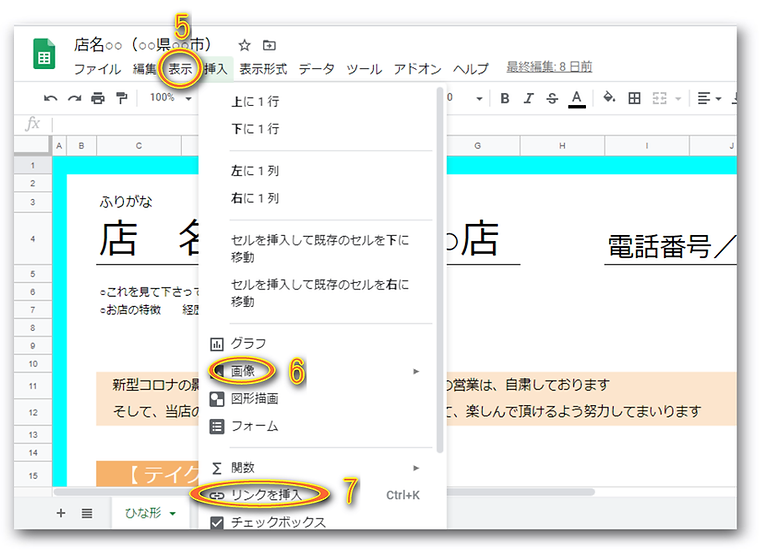
Task: Click the 図形描画 drawing icon
Action: click(217, 399)
